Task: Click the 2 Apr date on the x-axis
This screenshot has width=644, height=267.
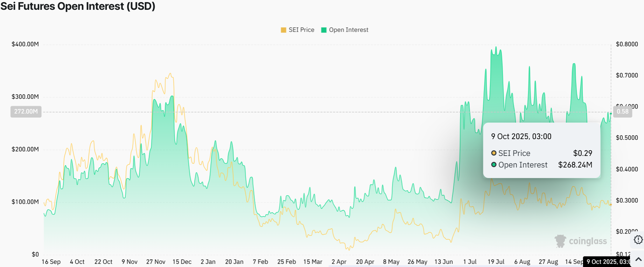Action: pyautogui.click(x=339, y=262)
